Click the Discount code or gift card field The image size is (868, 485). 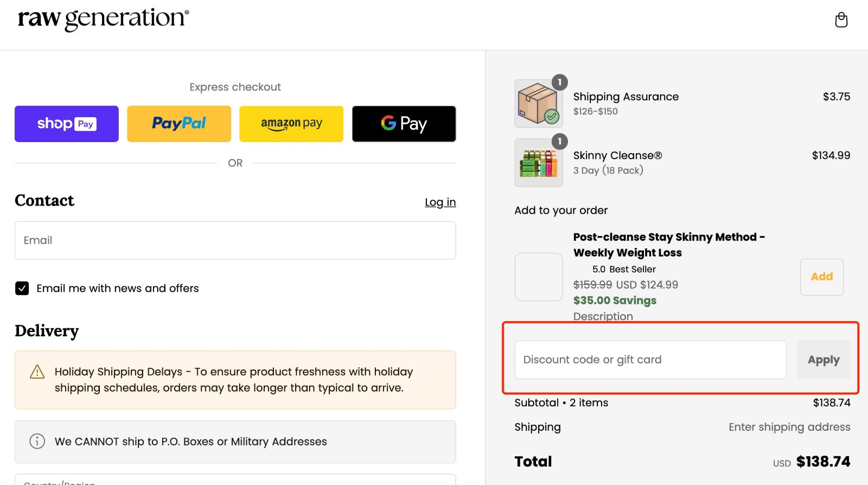pyautogui.click(x=650, y=359)
